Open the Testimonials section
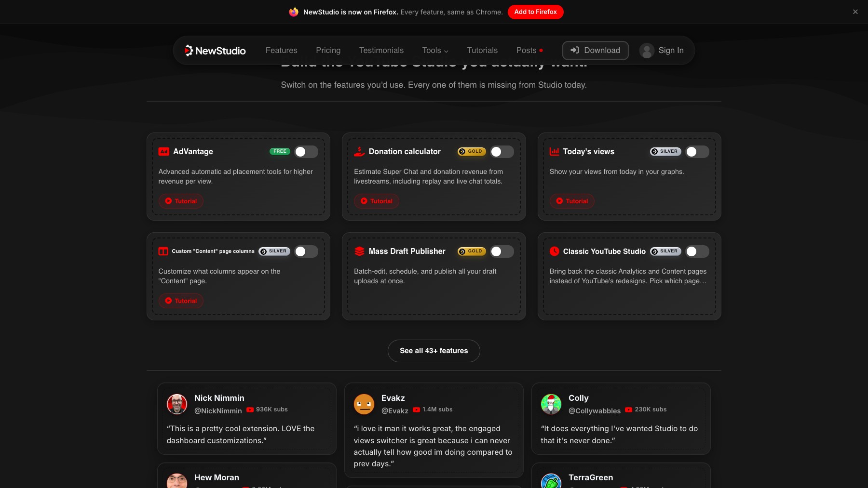868x488 pixels. click(381, 51)
